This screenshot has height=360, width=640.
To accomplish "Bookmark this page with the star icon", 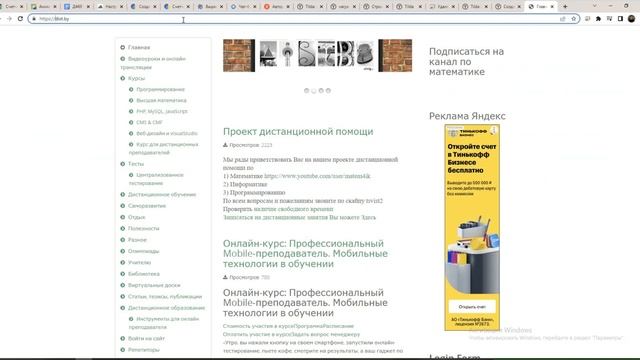I will coord(573,19).
